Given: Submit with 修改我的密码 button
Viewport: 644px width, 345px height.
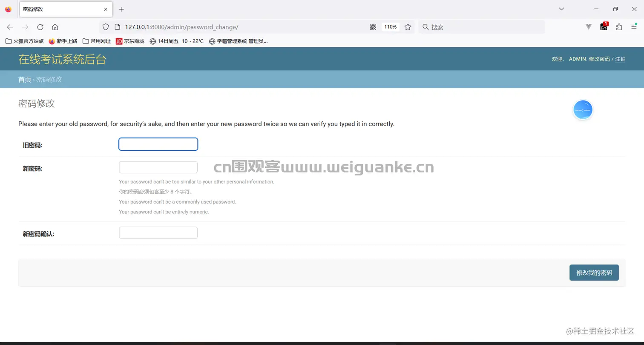Looking at the screenshot, I should point(594,273).
